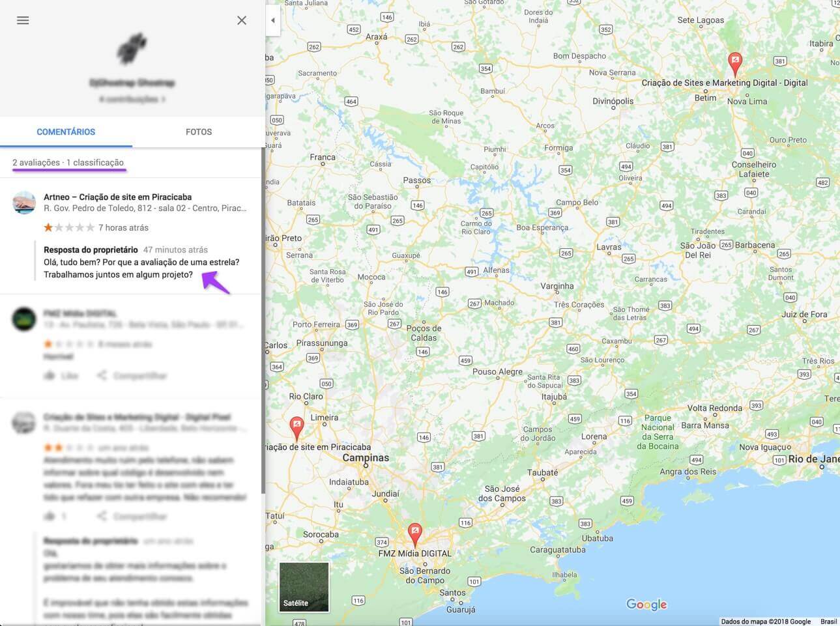Click the Criação de Sites e Marketing Digital map label

tap(725, 83)
